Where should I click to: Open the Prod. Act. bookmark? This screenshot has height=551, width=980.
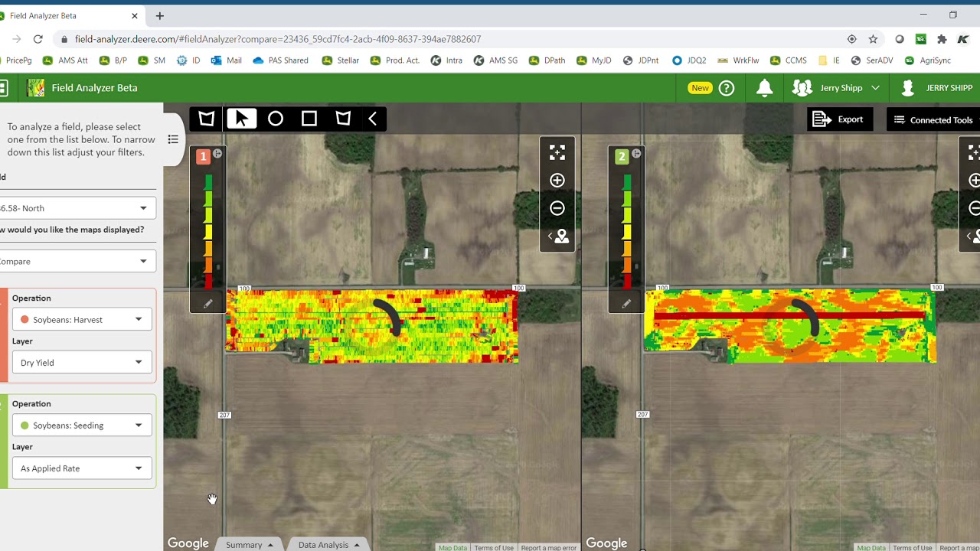coord(395,60)
